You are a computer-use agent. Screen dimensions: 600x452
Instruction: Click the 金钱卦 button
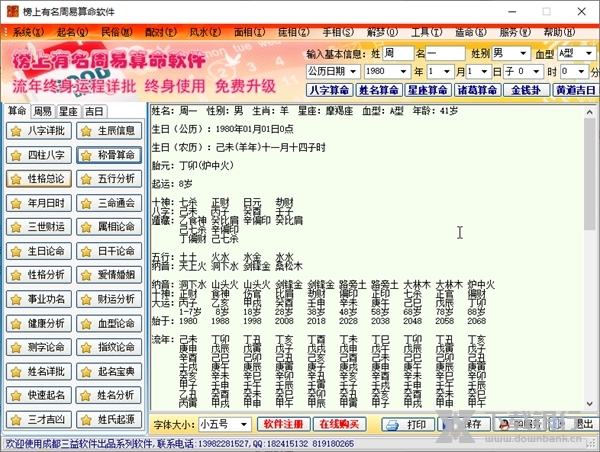(526, 90)
